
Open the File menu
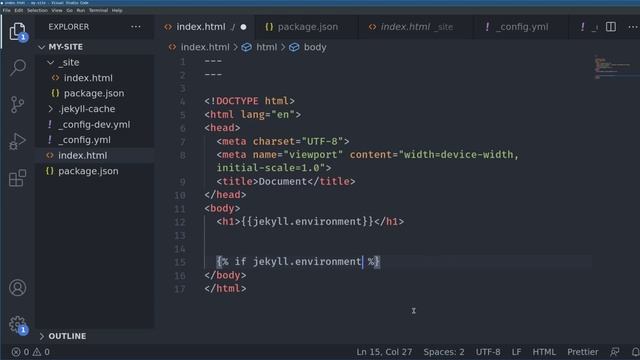7,11
